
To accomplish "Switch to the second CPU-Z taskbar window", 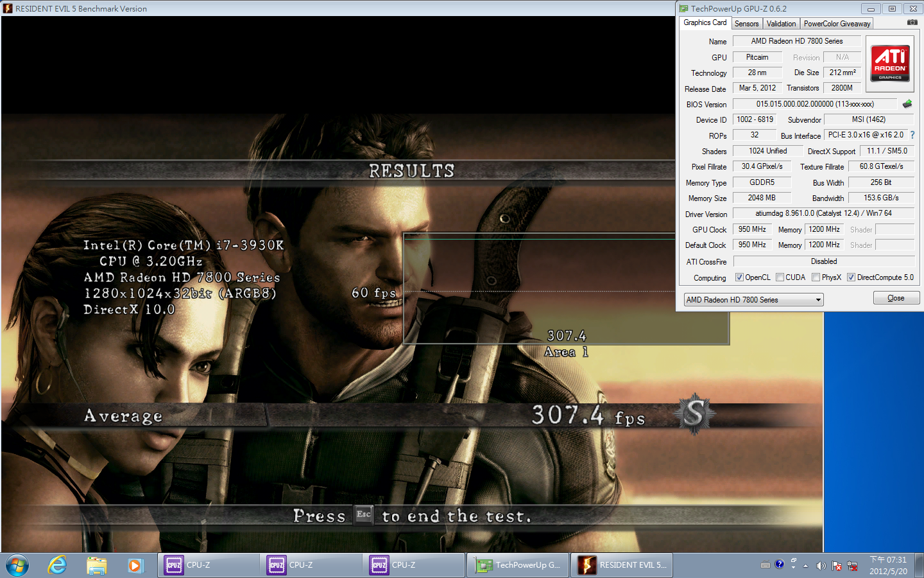I will click(x=311, y=565).
